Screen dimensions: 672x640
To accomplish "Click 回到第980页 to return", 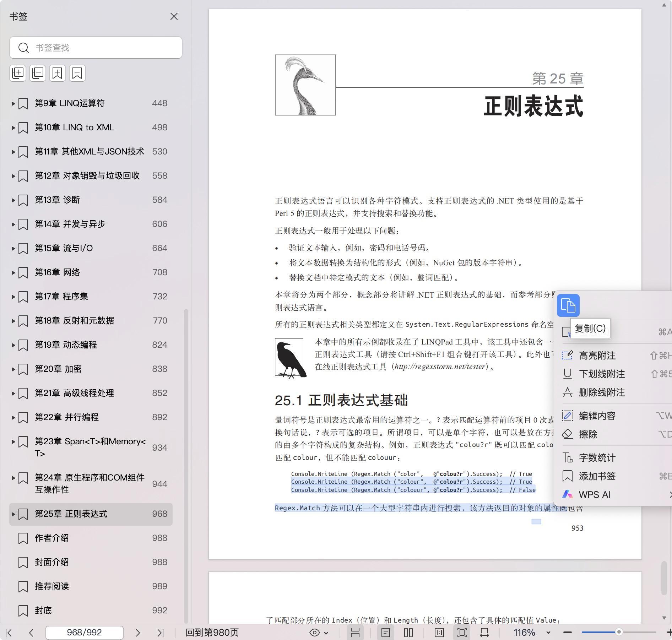I will [x=212, y=633].
